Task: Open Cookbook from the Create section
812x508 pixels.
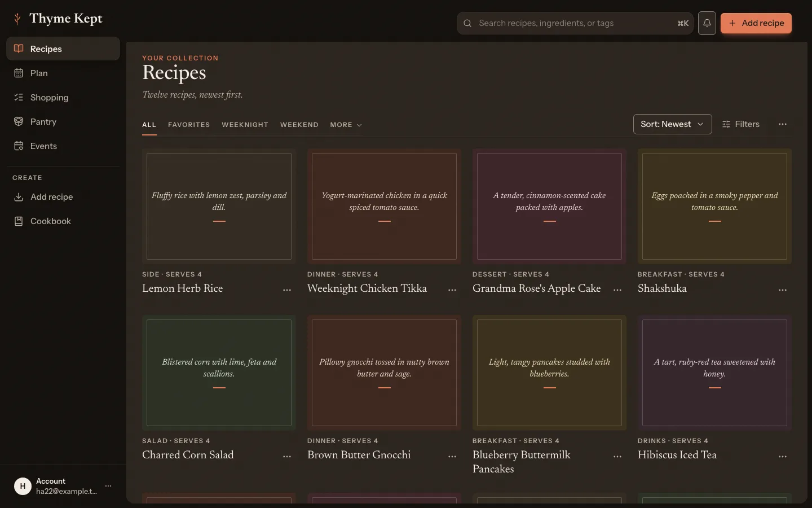Action: 63,221
